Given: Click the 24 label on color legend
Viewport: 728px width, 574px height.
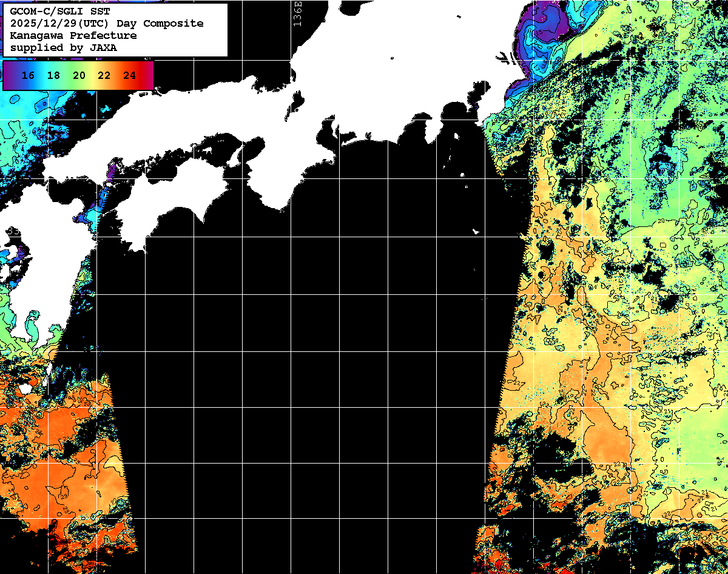Looking at the screenshot, I should click(x=129, y=76).
